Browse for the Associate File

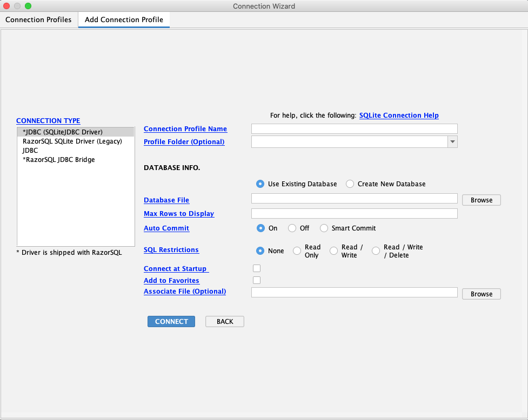(x=481, y=294)
